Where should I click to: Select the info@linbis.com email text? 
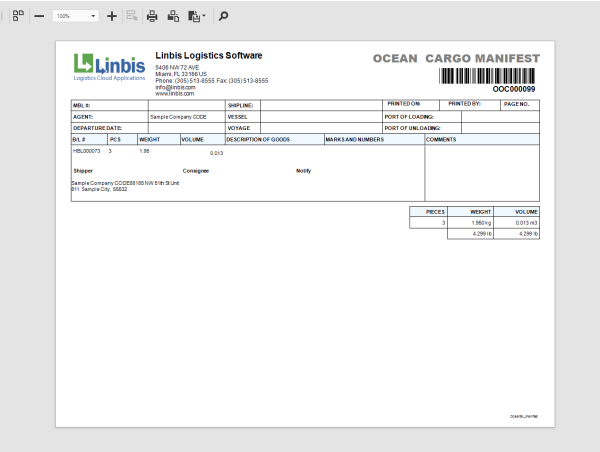[175, 87]
